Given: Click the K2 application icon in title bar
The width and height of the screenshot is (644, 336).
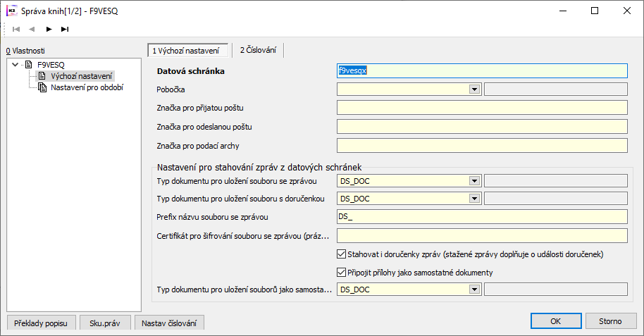Looking at the screenshot, I should [11, 11].
